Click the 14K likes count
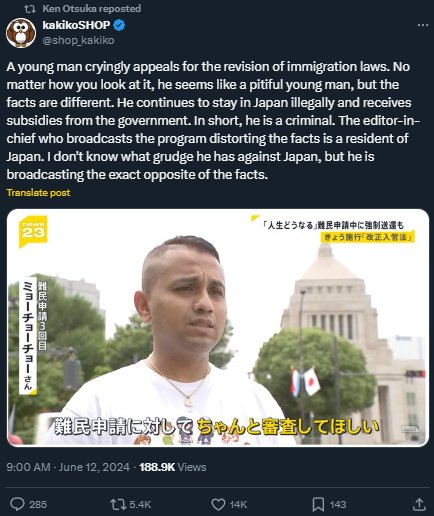The width and height of the screenshot is (434, 516). (x=238, y=504)
